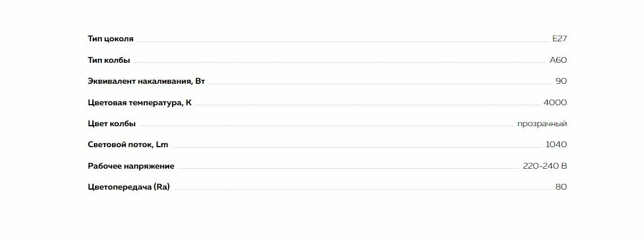644x240 pixels.
Task: Click the 'Цвет колбы' label
Action: point(111,123)
